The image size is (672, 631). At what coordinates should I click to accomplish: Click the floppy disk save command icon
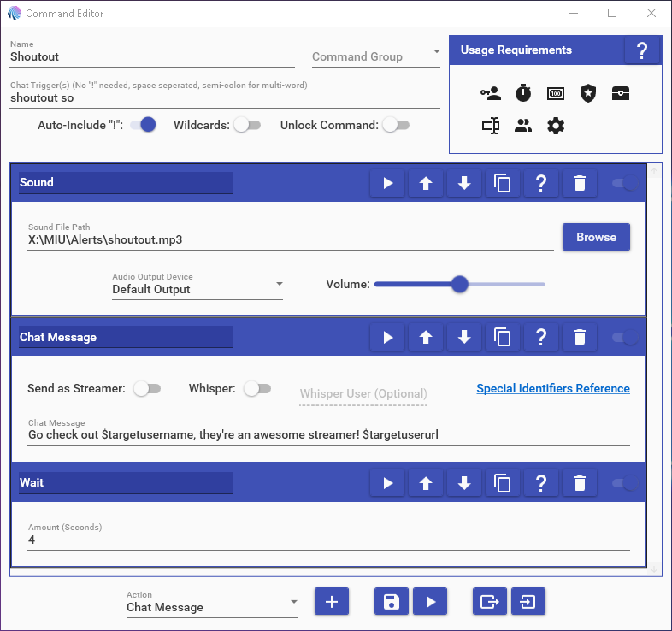click(x=391, y=602)
